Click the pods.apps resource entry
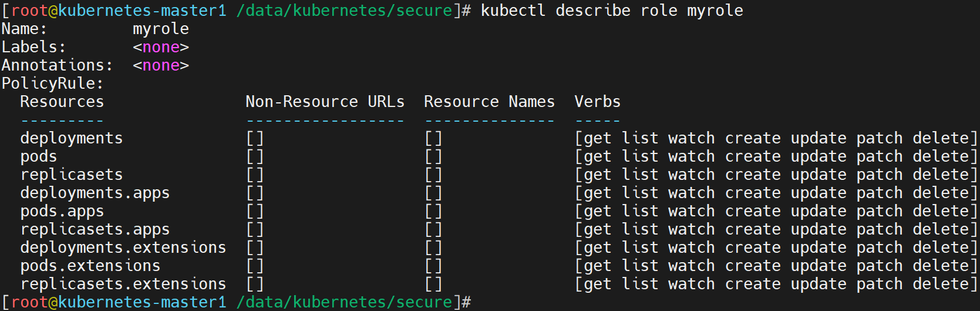The height and width of the screenshot is (311, 980). [x=62, y=211]
